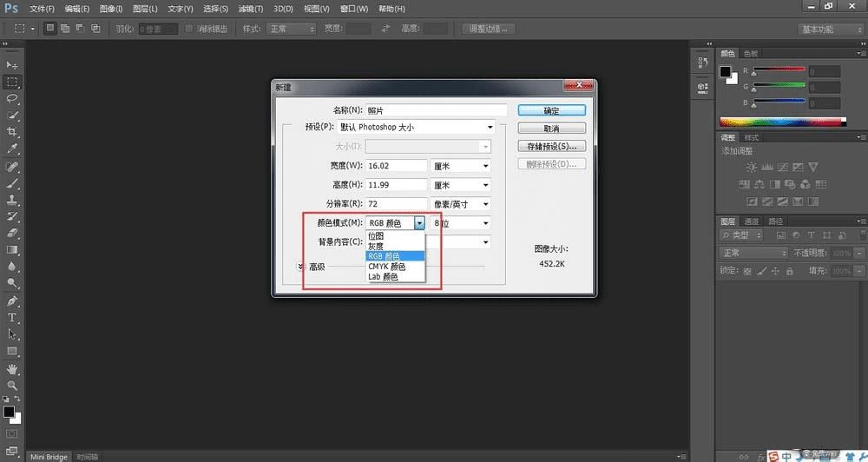Image resolution: width=868 pixels, height=462 pixels.
Task: Select the Horizontal Type tool
Action: [x=11, y=318]
